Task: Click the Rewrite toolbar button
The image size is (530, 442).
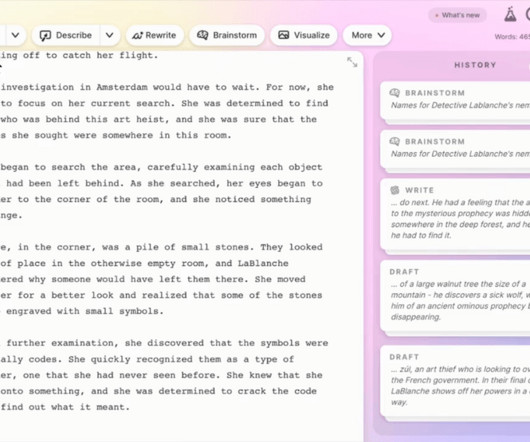Action: [x=155, y=35]
